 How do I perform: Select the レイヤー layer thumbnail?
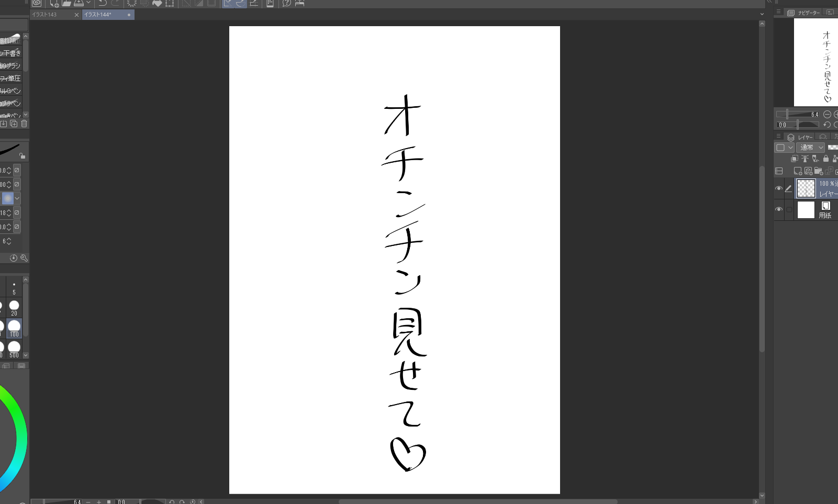pos(806,188)
